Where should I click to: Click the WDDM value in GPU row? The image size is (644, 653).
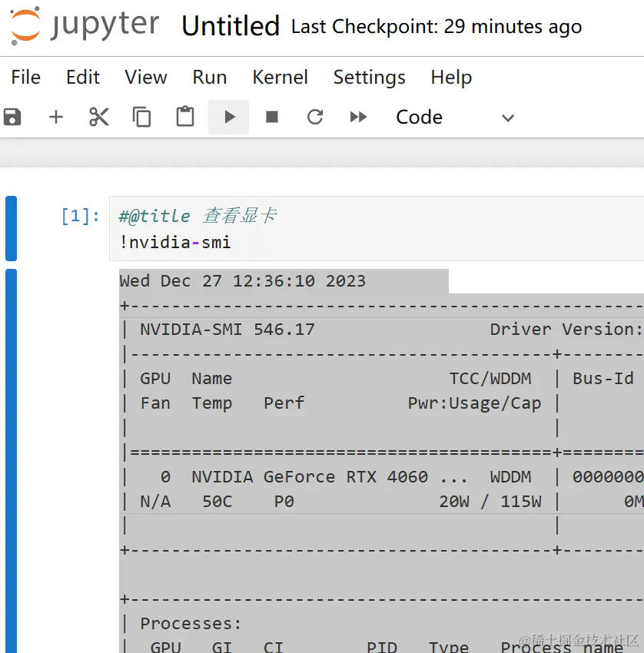click(x=511, y=477)
